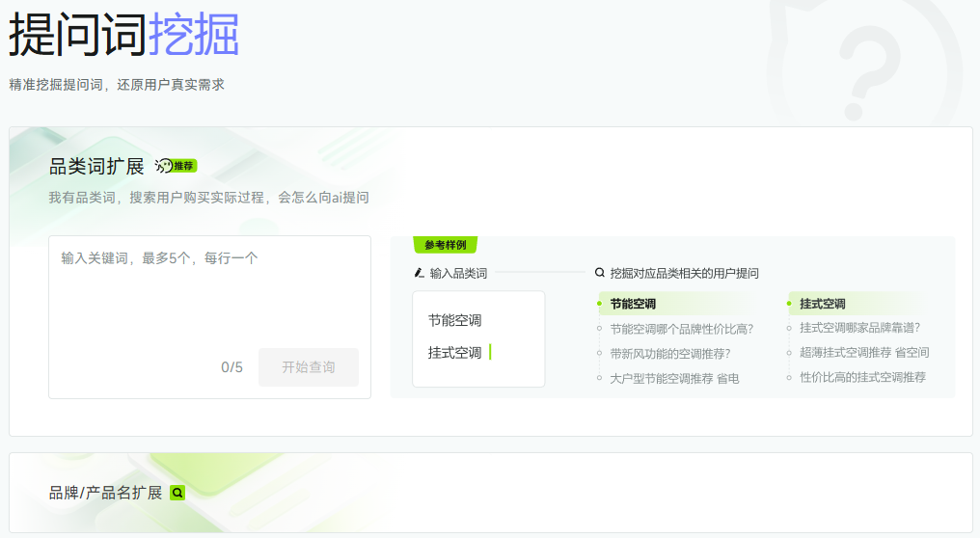Click the green search icon beside 品牌/产品名扩展
Viewport: 980px width, 538px height.
pos(177,493)
